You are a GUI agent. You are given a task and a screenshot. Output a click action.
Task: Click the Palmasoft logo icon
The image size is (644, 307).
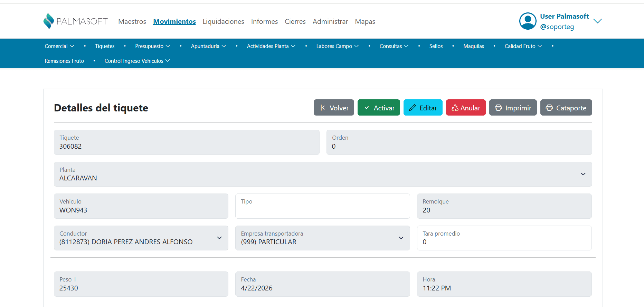click(x=49, y=21)
